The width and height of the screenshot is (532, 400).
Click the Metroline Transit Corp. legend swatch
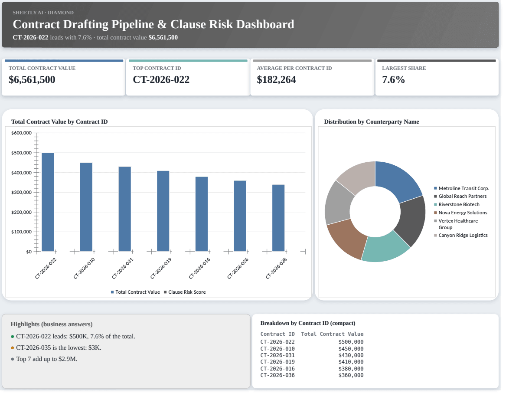point(436,188)
